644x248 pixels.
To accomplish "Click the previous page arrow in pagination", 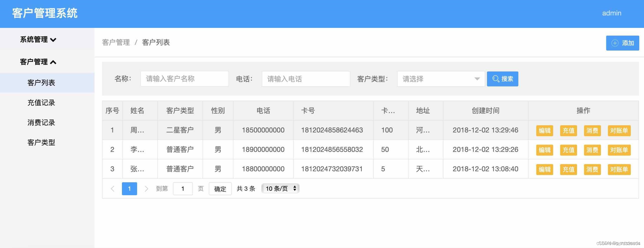I will [x=113, y=188].
